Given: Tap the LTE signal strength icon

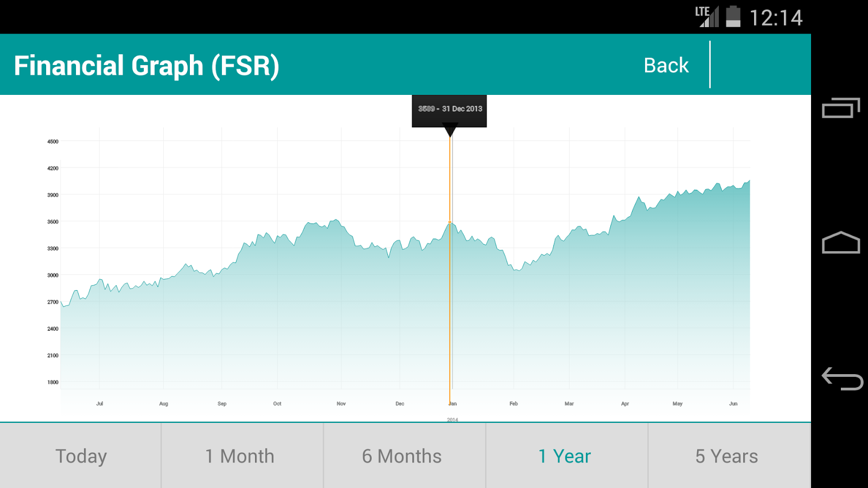Looking at the screenshot, I should (707, 17).
